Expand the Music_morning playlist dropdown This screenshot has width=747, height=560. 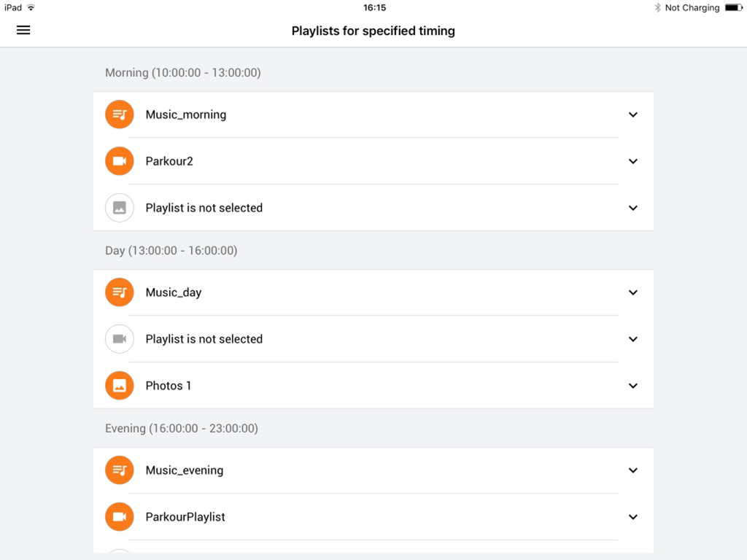pyautogui.click(x=633, y=114)
